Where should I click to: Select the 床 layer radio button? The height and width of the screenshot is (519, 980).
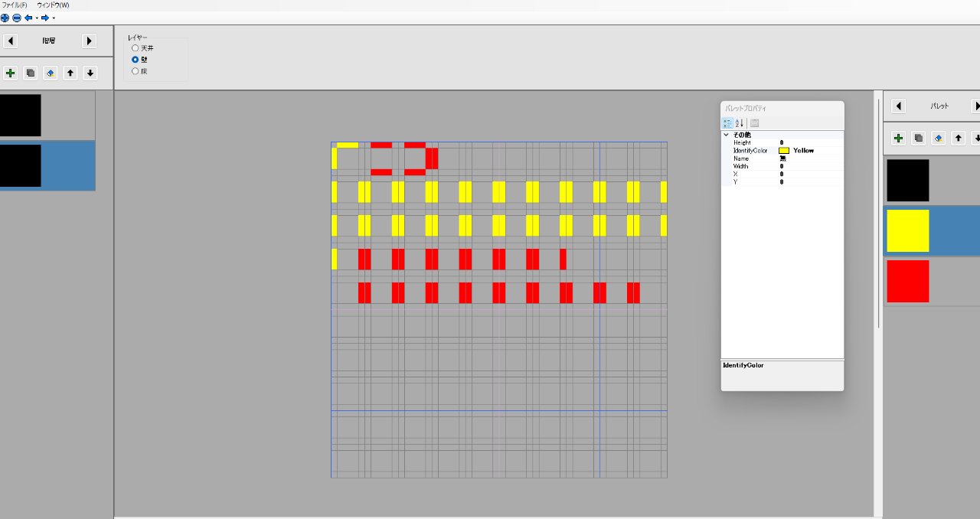pyautogui.click(x=136, y=71)
